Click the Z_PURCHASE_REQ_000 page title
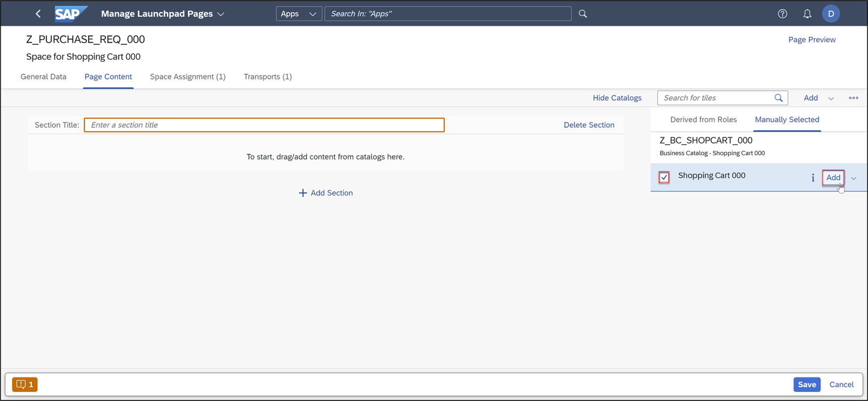The image size is (868, 401). point(86,39)
